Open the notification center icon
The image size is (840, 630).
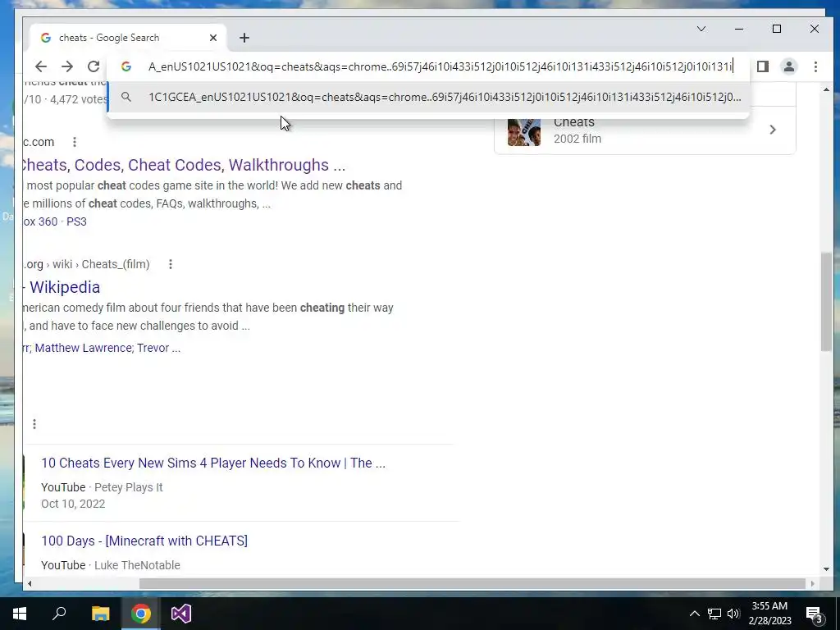[x=814, y=614]
